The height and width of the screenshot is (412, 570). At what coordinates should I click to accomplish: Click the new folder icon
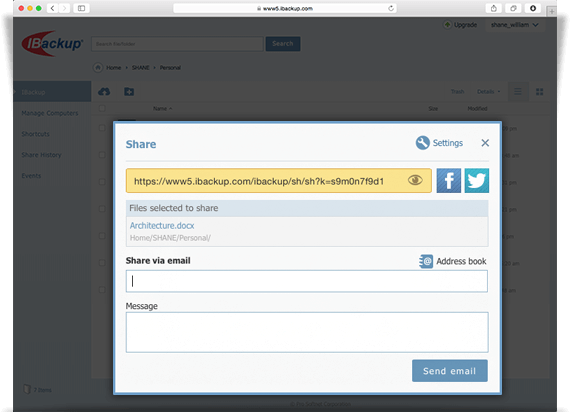(x=129, y=92)
